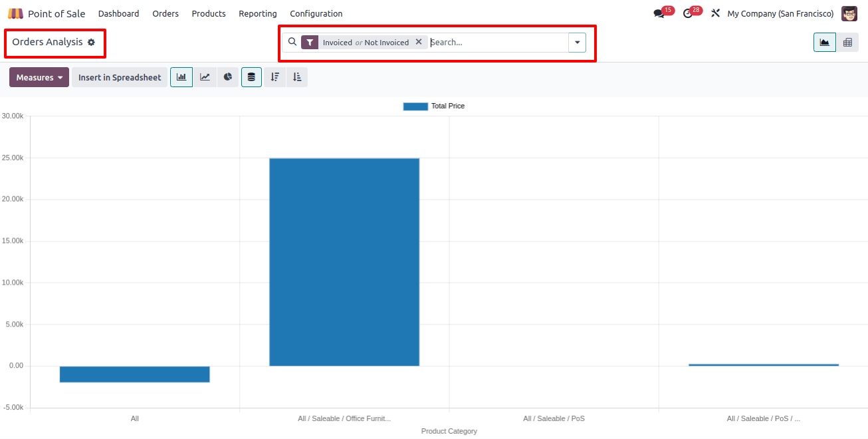Click the All / Saleable / Office Furnit... label

tap(344, 418)
